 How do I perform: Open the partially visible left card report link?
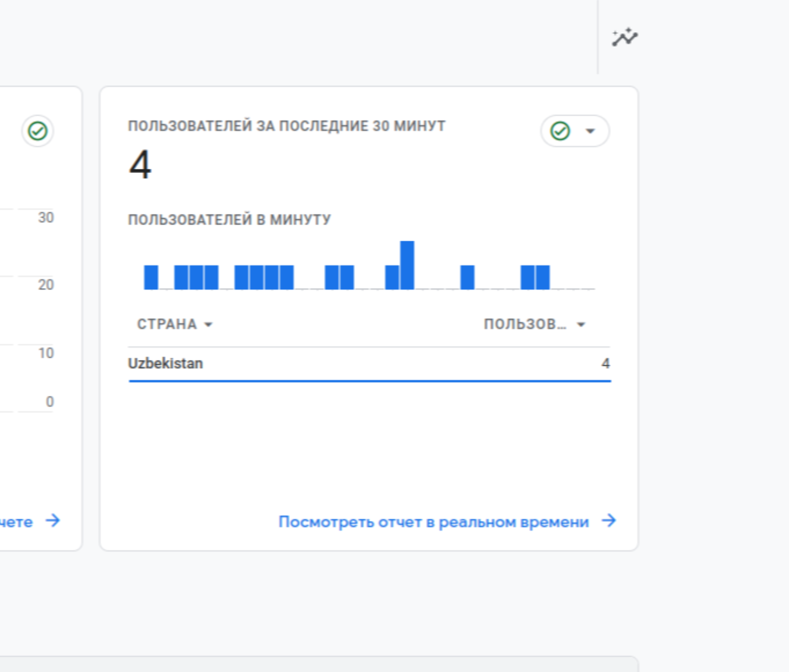point(16,522)
